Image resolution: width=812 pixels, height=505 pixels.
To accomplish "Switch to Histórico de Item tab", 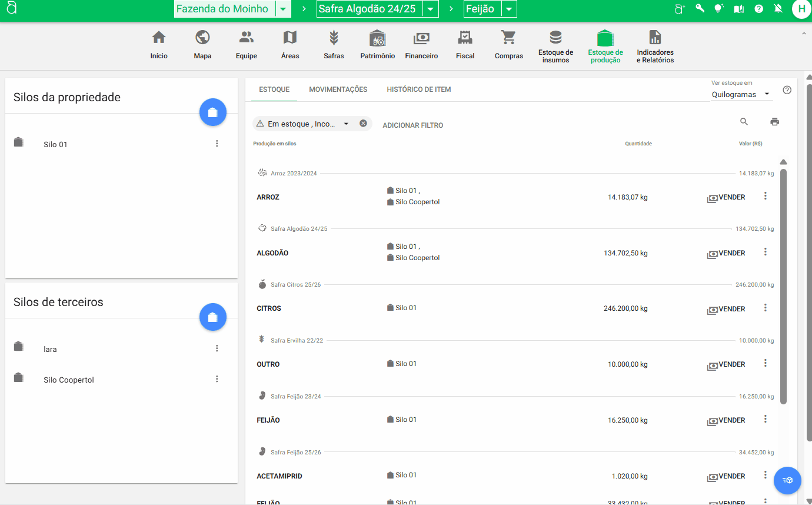I will click(418, 89).
